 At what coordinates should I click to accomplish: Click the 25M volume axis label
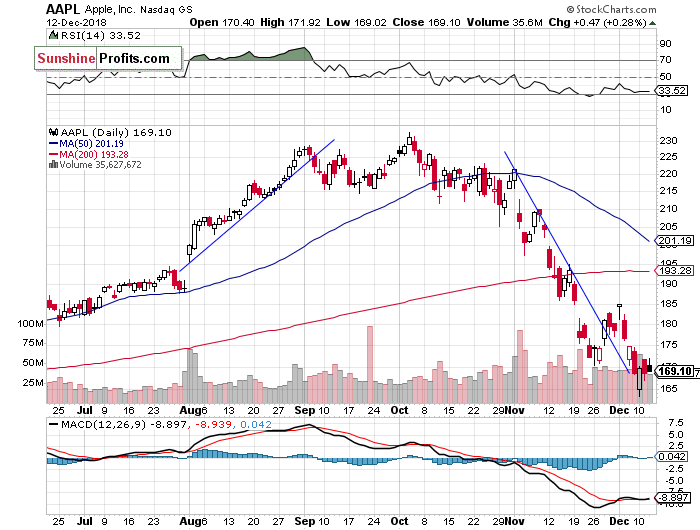tap(33, 383)
